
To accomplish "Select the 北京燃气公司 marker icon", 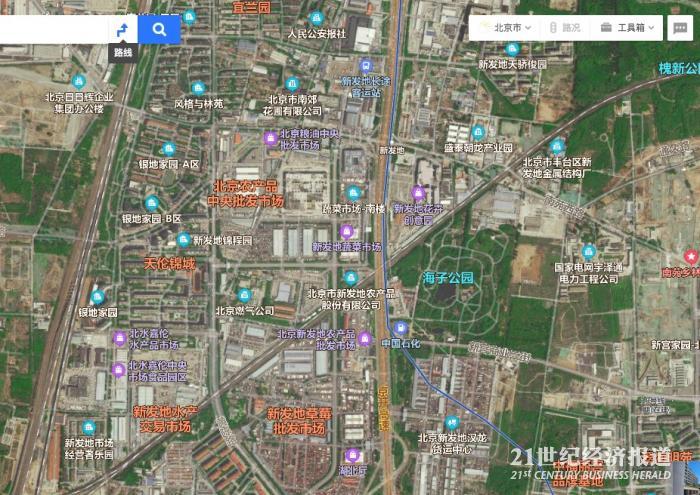I will tap(244, 295).
